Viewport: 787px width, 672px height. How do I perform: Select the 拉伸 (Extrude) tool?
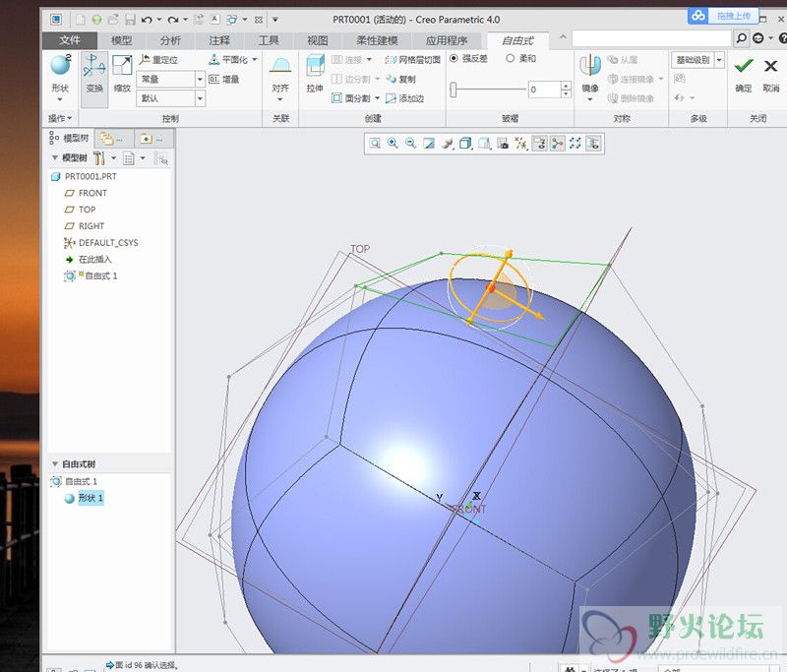315,74
